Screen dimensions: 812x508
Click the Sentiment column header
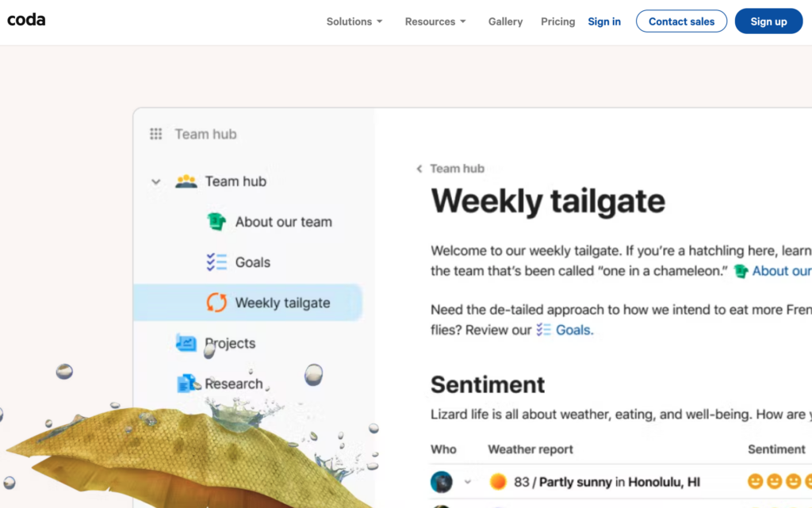[x=776, y=449]
